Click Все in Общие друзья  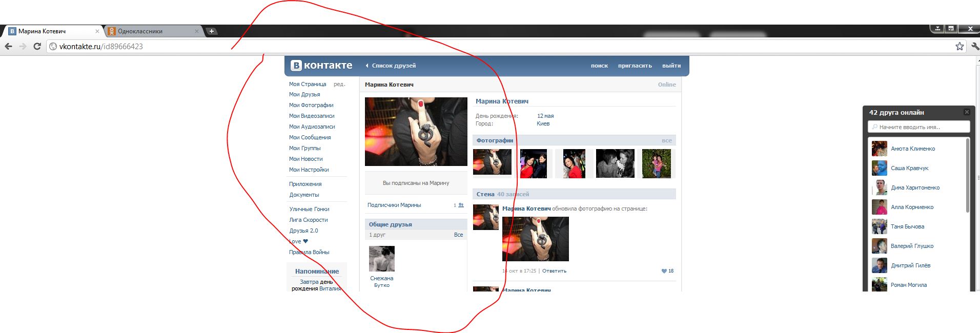coord(458,235)
